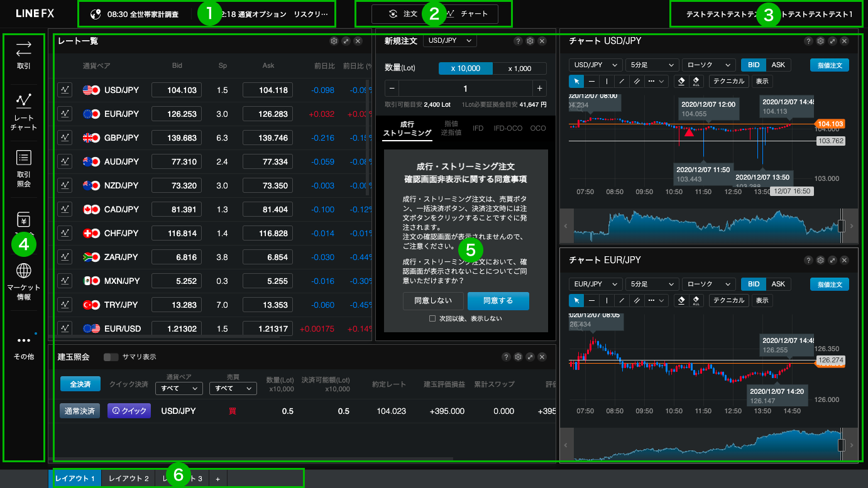Switch to the レイアウト 2 tab

pos(128,479)
